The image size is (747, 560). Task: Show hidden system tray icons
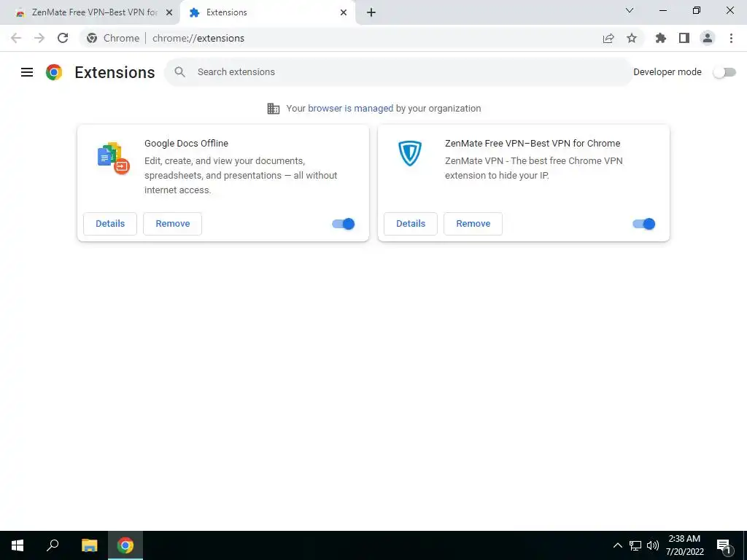coord(617,545)
